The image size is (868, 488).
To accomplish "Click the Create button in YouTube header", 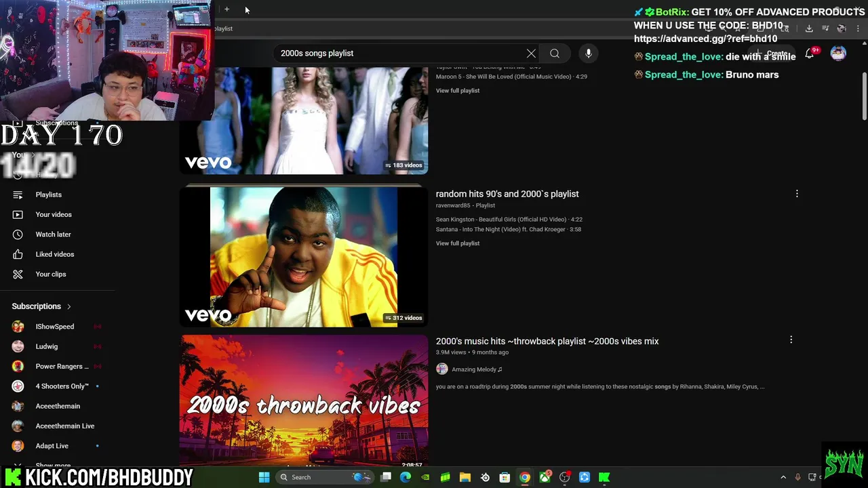I will [x=772, y=54].
